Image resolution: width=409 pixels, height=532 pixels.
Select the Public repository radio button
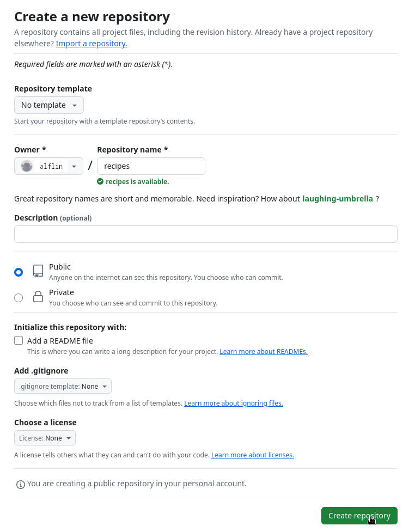click(x=19, y=272)
